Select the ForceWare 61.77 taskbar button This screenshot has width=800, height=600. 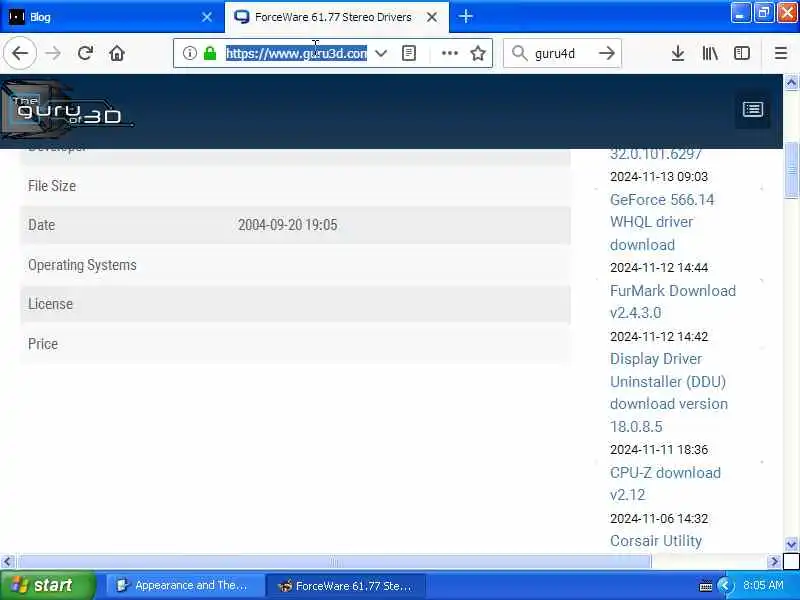pos(346,585)
